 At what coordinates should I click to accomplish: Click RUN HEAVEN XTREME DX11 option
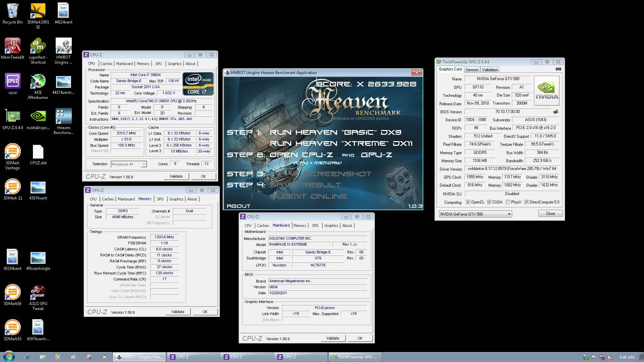click(x=341, y=143)
